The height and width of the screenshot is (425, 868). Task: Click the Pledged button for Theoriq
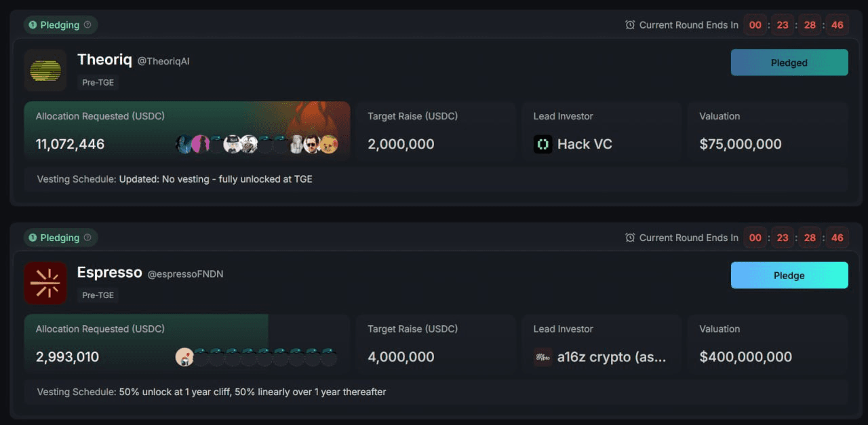(789, 62)
